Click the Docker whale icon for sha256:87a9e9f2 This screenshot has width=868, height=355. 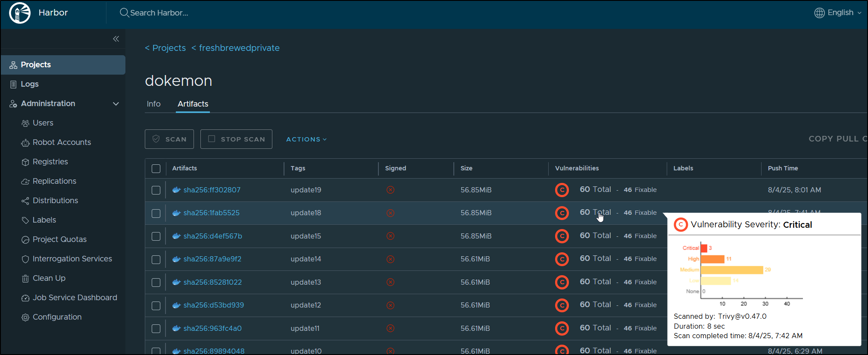(176, 259)
